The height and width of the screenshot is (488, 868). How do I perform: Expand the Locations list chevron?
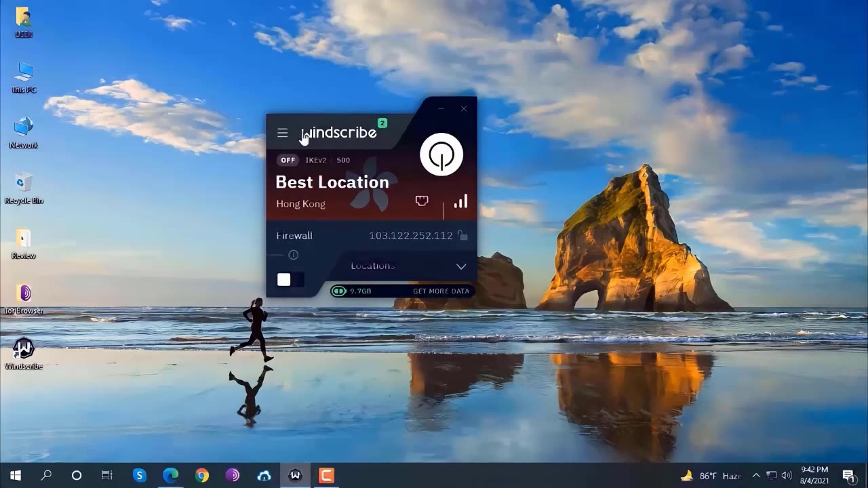click(x=461, y=266)
